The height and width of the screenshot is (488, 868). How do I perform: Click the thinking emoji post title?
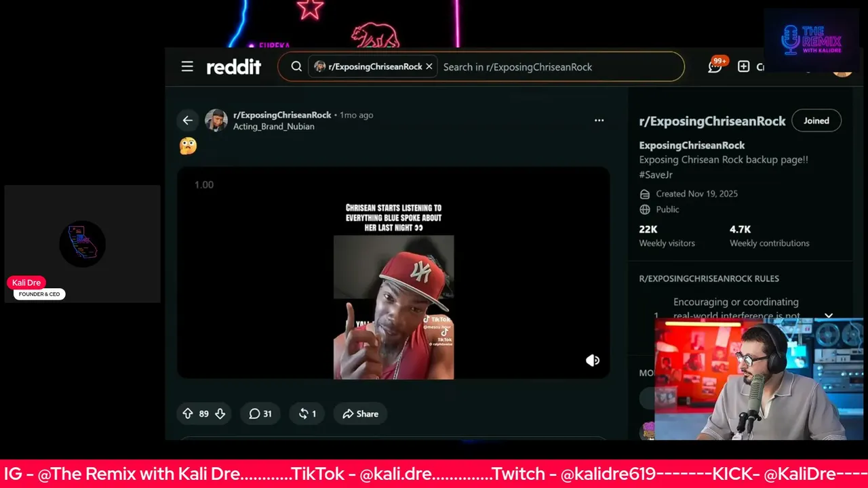point(188,146)
